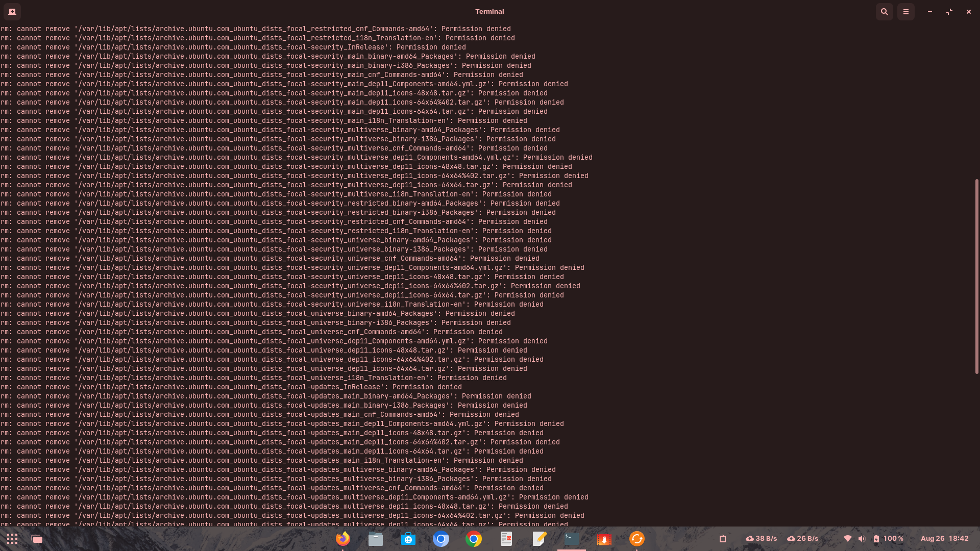Image resolution: width=980 pixels, height=551 pixels.
Task: Click the focal-security_multiverse_binary-amd64_Packages line
Action: 280,130
